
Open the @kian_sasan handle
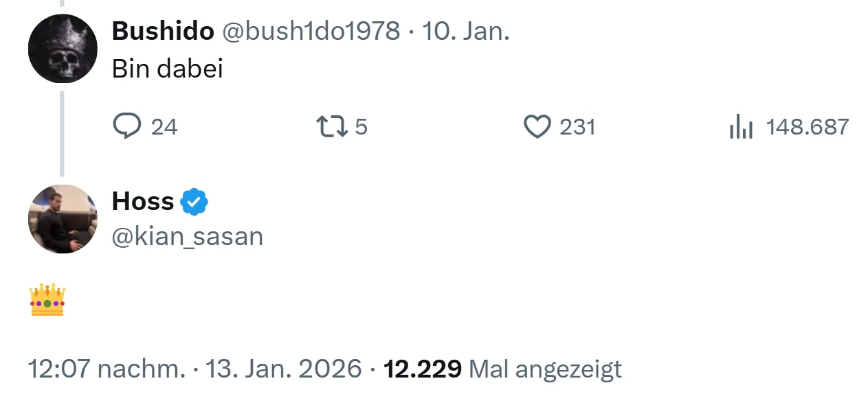[188, 236]
